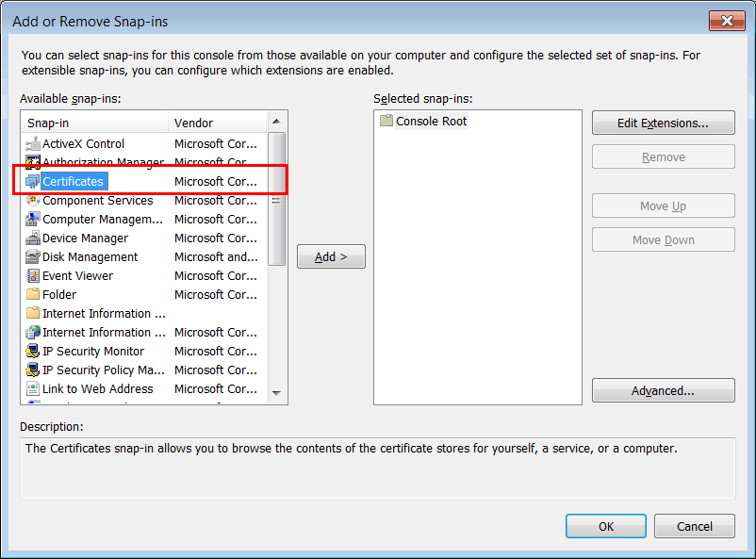Click the snap-ins list scrollbar thumb
Screen dimensions: 756x559
tap(276, 199)
